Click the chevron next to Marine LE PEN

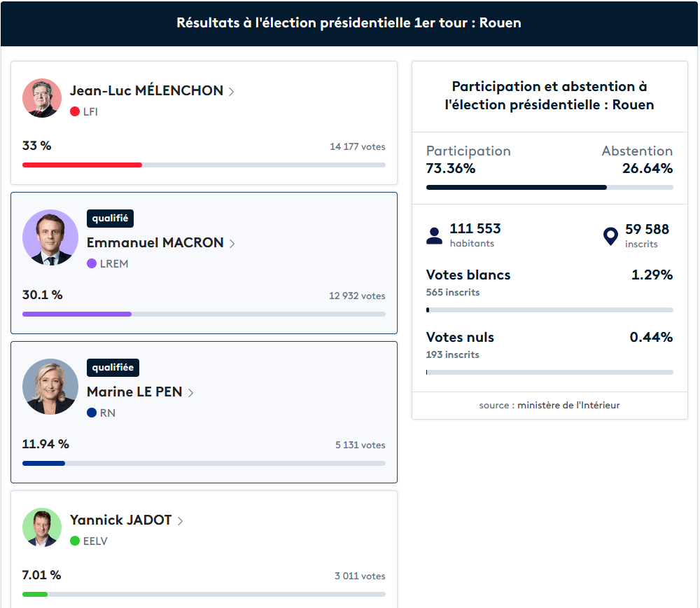coord(190,392)
